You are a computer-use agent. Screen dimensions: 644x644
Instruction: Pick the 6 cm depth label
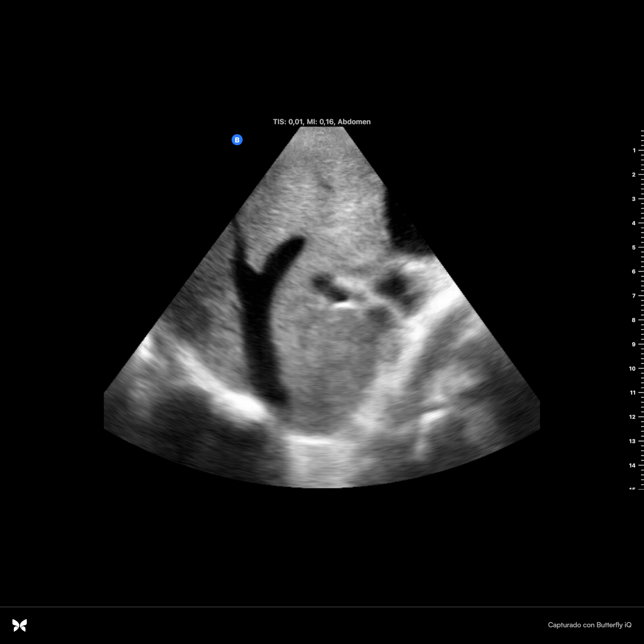pyautogui.click(x=634, y=272)
